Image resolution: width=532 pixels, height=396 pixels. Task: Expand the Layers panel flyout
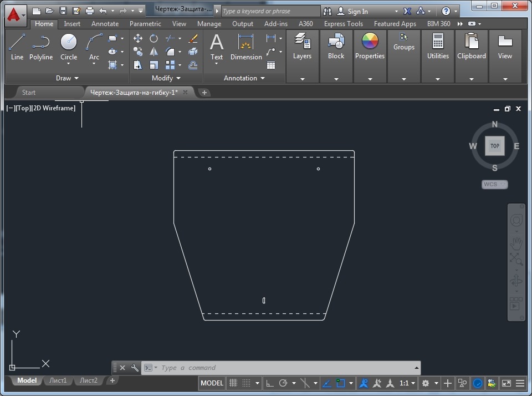click(x=302, y=79)
